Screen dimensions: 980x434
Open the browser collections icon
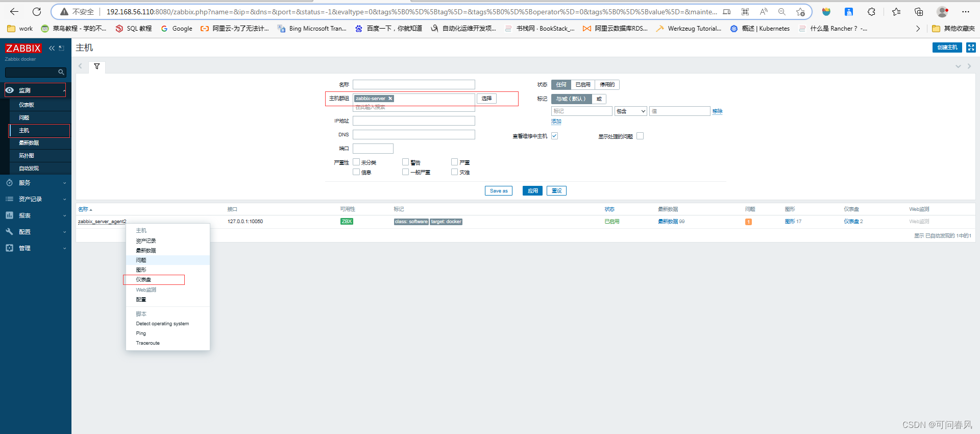tap(919, 12)
